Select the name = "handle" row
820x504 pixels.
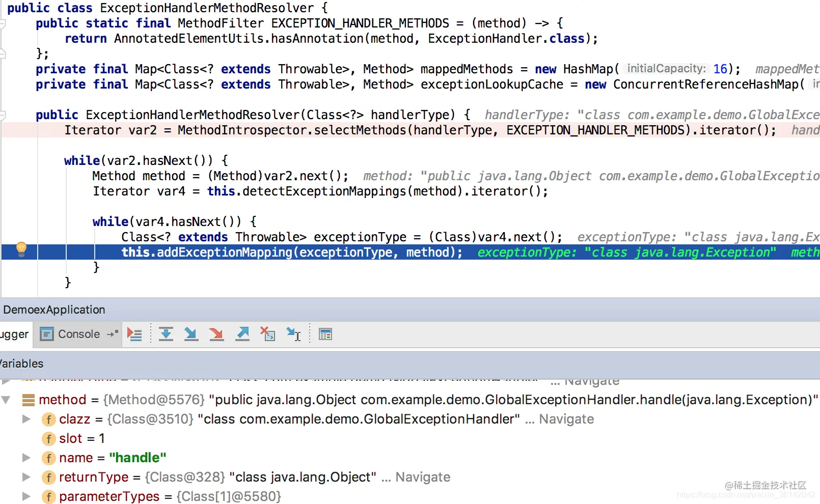click(x=410, y=458)
